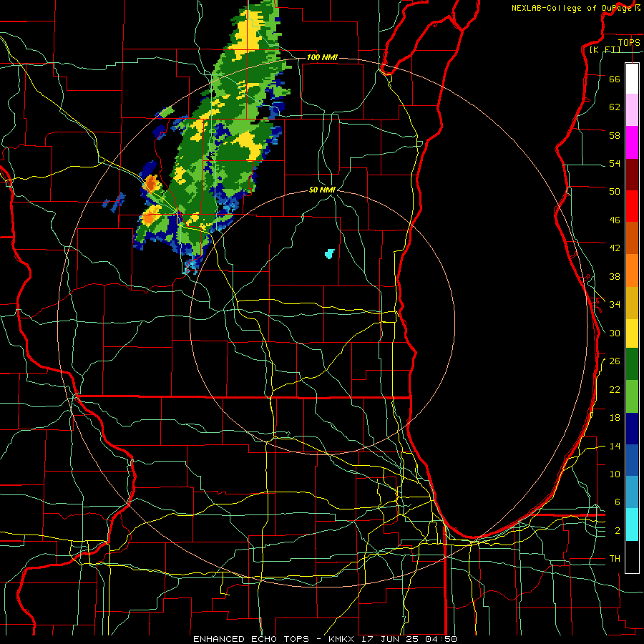
Task: Click the 100 NMI range ring label
Action: 322,57
